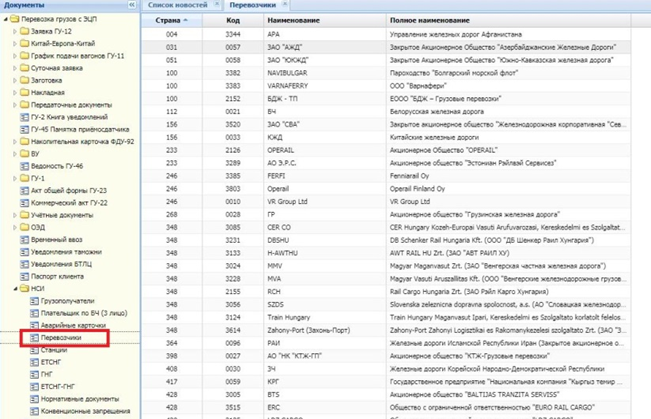Open the Грузополучатели tree item
The image size is (651, 419).
[67, 301]
